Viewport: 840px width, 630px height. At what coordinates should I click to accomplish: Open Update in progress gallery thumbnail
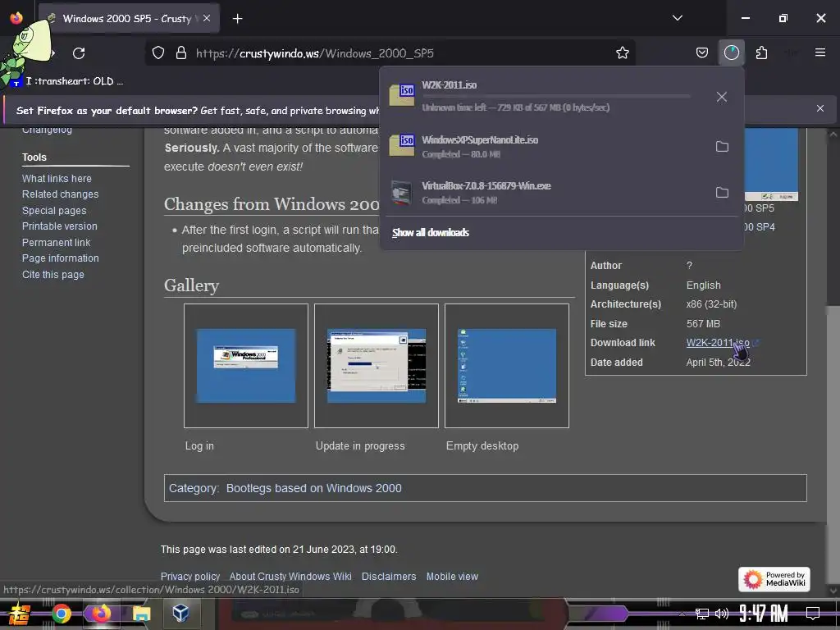click(377, 365)
